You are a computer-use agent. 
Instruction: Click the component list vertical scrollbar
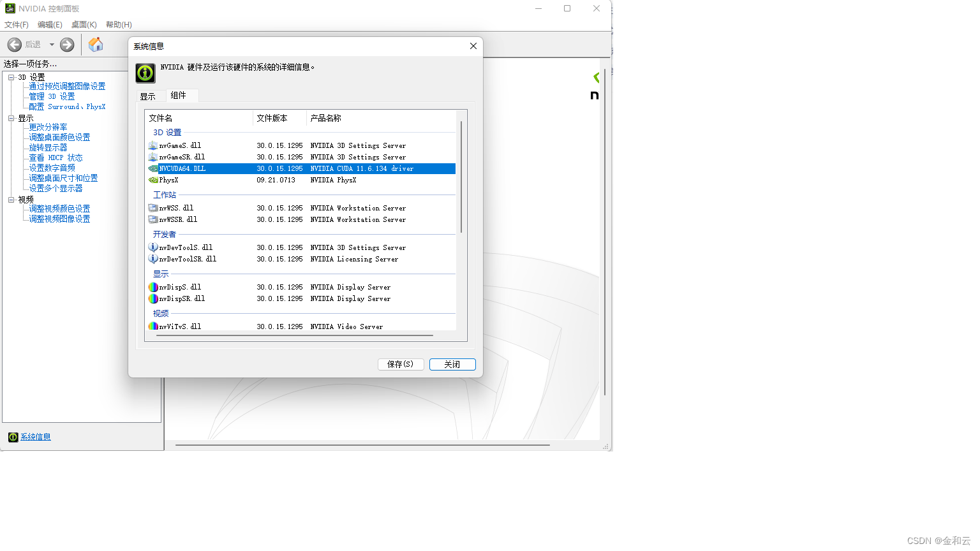pos(461,177)
